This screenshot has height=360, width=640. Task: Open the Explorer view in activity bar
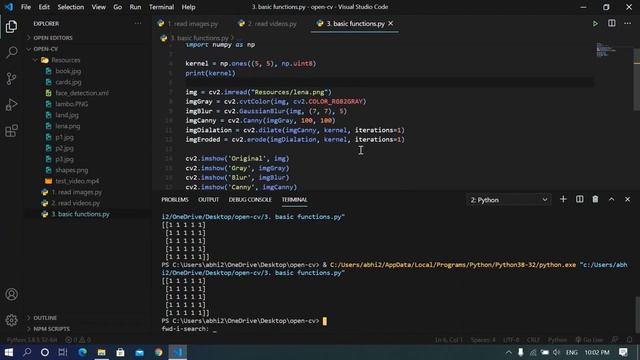point(11,27)
